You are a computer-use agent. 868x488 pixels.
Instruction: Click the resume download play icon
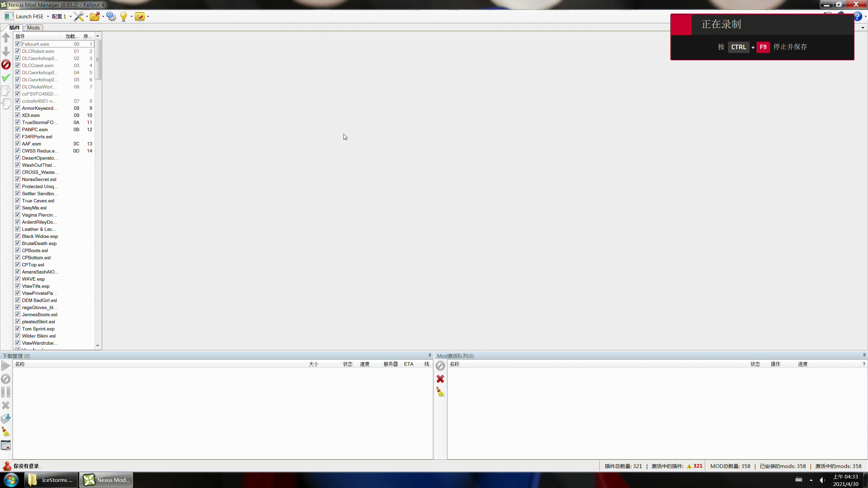pos(6,366)
